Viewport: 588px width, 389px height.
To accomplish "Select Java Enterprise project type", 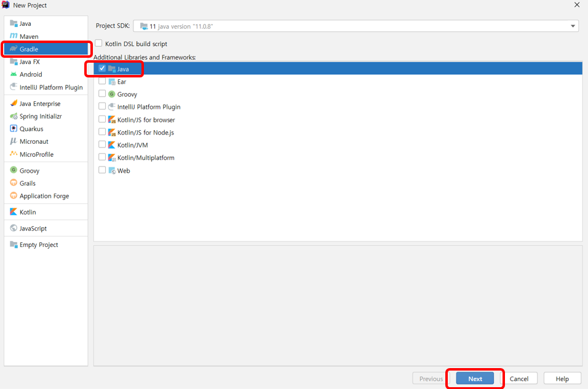I will pyautogui.click(x=46, y=103).
